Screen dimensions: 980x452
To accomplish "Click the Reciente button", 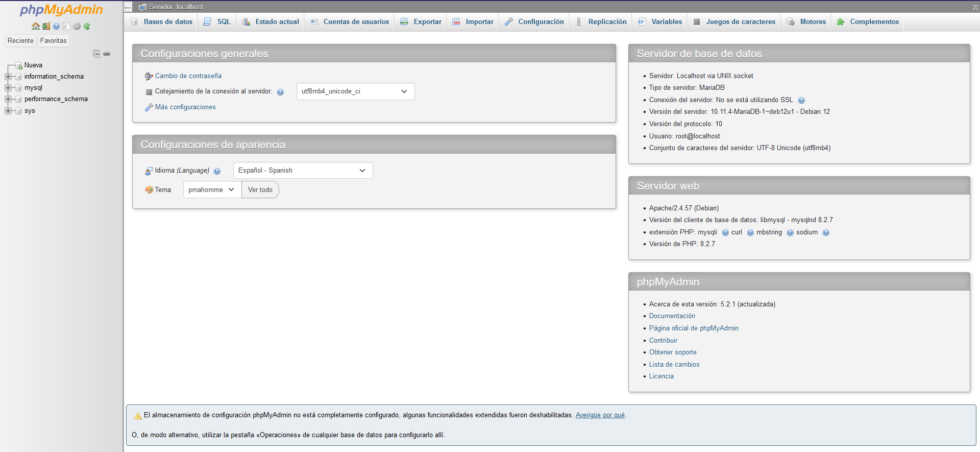I will [x=20, y=41].
